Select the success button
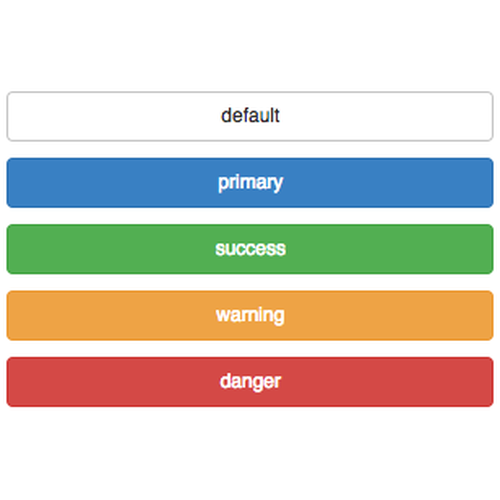This screenshot has height=500, width=500. pos(250,249)
